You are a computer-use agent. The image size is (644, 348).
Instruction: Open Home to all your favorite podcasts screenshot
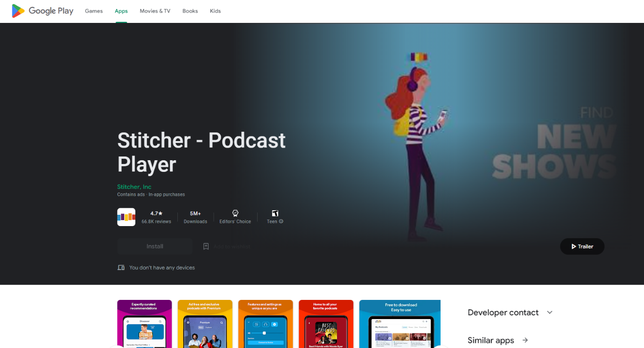tap(326, 324)
